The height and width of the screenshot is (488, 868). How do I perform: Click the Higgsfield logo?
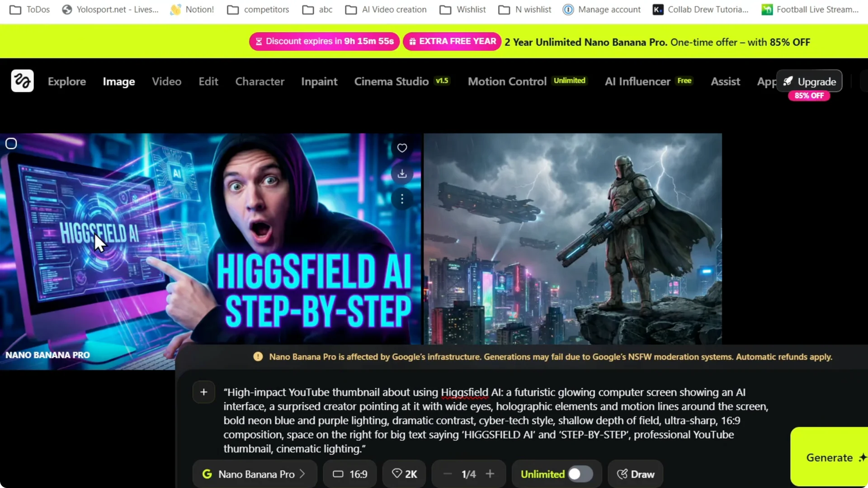[x=22, y=81]
